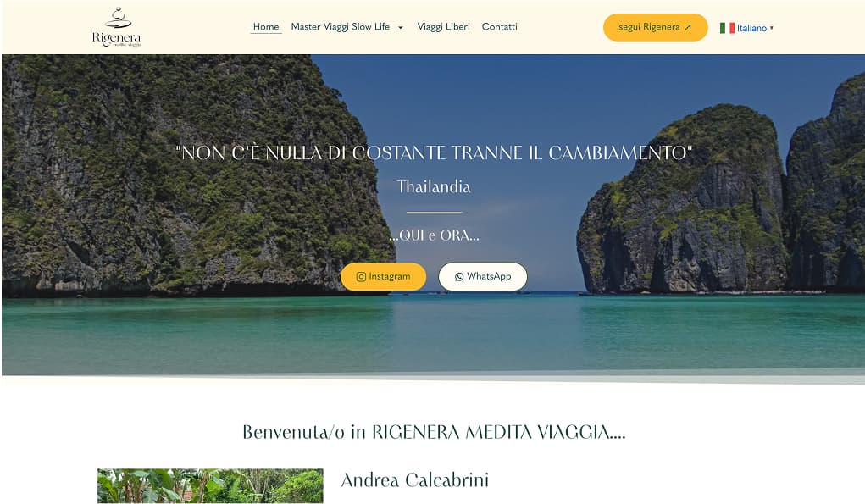Click the Andrea Calcabrini heading
This screenshot has width=865, height=504.
pos(415,480)
